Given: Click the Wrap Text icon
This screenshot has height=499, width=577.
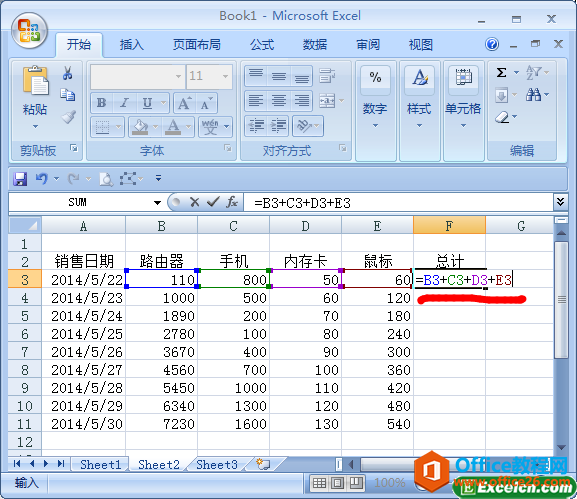Looking at the screenshot, I should click(x=327, y=76).
